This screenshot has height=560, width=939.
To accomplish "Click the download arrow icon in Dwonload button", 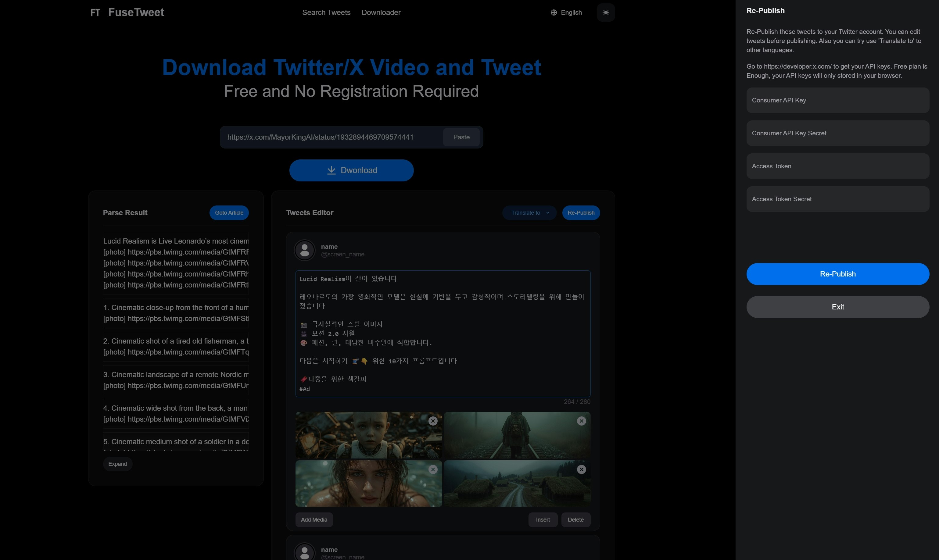I will click(x=331, y=170).
